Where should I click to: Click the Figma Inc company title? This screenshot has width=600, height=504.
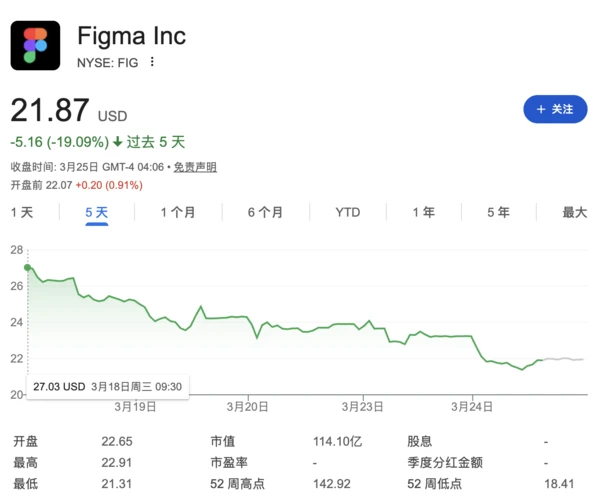131,35
